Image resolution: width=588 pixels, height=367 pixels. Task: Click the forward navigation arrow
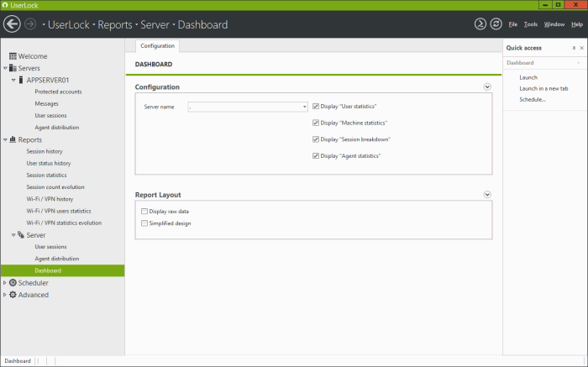coord(30,24)
